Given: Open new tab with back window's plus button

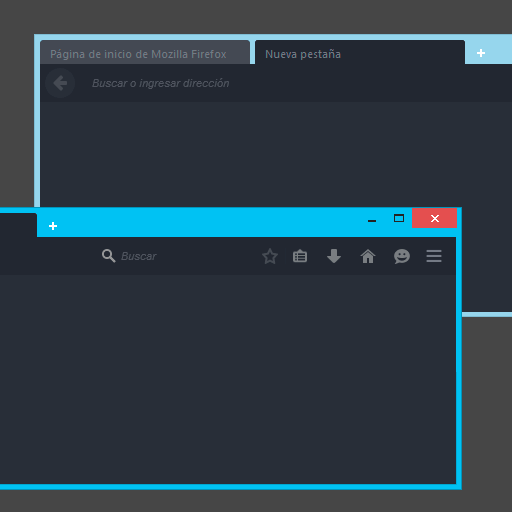Looking at the screenshot, I should click(481, 53).
